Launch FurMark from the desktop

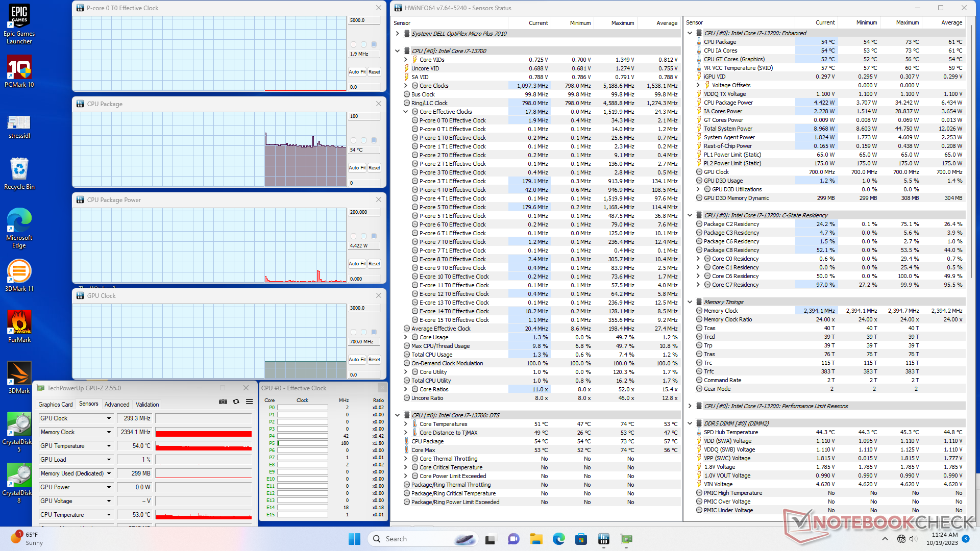[x=19, y=327]
